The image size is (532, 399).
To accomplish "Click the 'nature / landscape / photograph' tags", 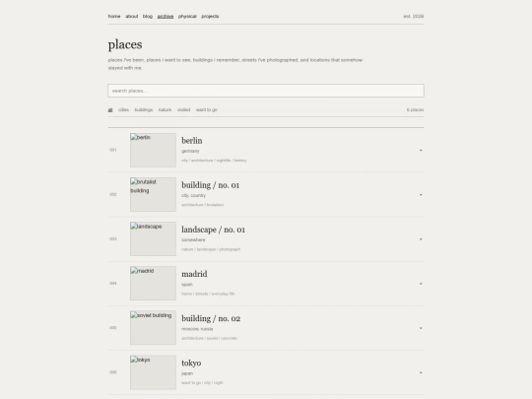I will click(211, 249).
